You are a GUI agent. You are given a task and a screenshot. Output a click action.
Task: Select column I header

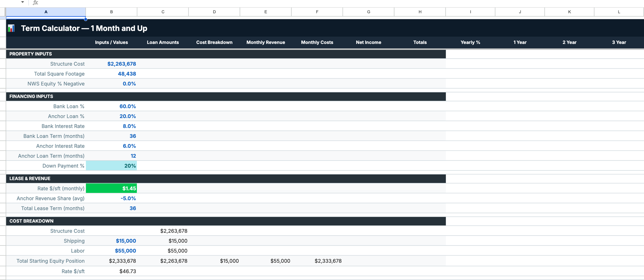pyautogui.click(x=470, y=12)
